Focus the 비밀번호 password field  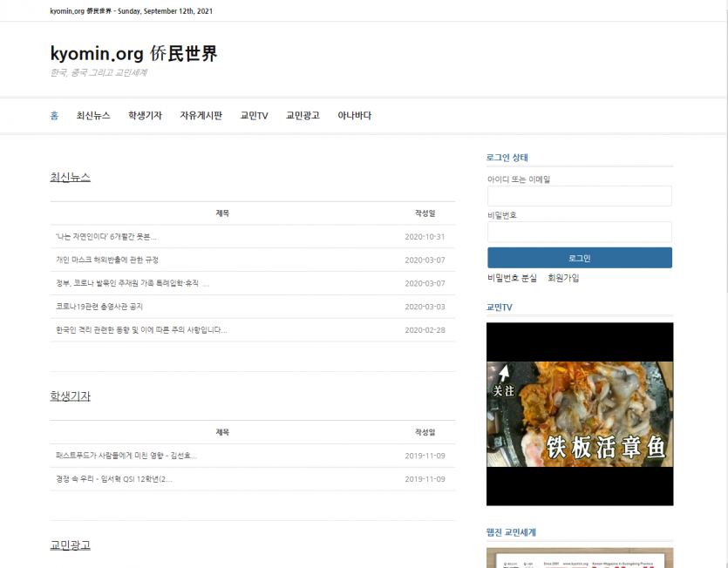click(579, 232)
